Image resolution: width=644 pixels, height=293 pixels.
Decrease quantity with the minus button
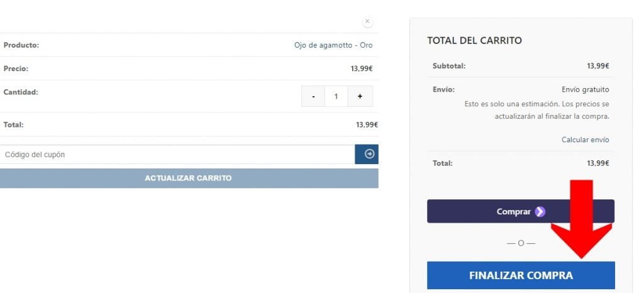coord(313,96)
